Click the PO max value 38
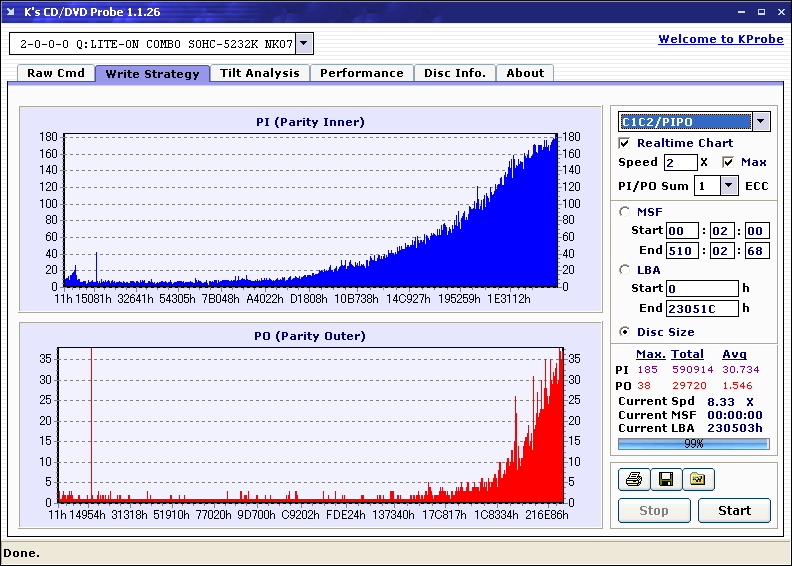The width and height of the screenshot is (792, 566). 644,386
